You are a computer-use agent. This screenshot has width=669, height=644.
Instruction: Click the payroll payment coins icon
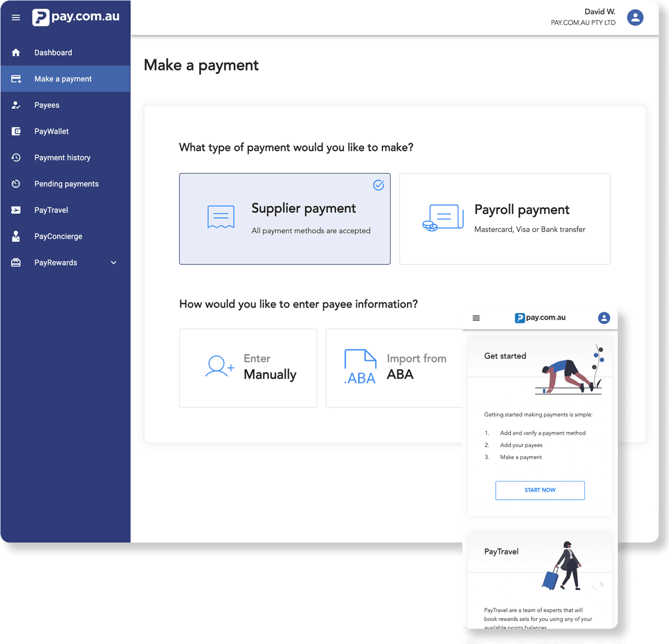pos(443,218)
